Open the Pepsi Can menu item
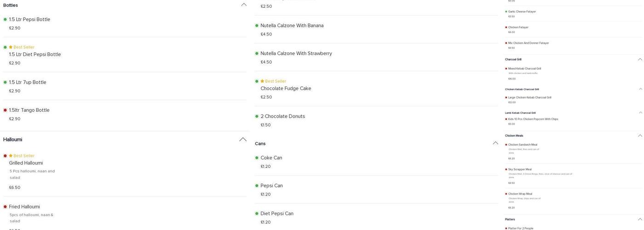Image resolution: width=644 pixels, height=230 pixels. pos(271,186)
